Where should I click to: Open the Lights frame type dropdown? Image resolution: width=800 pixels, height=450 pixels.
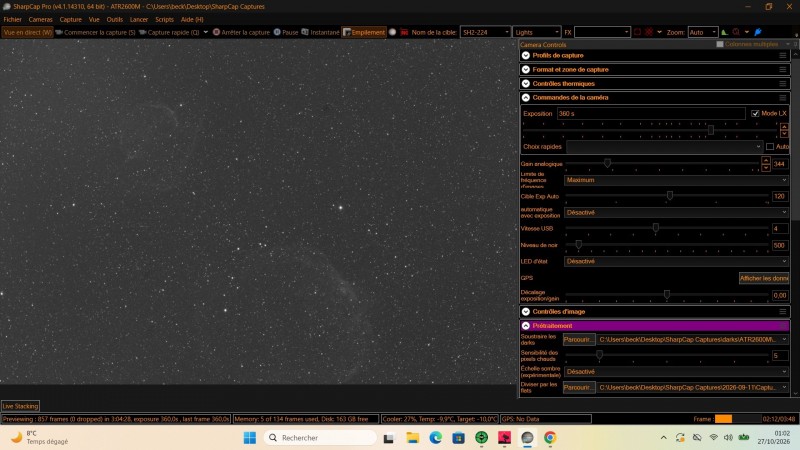point(536,32)
